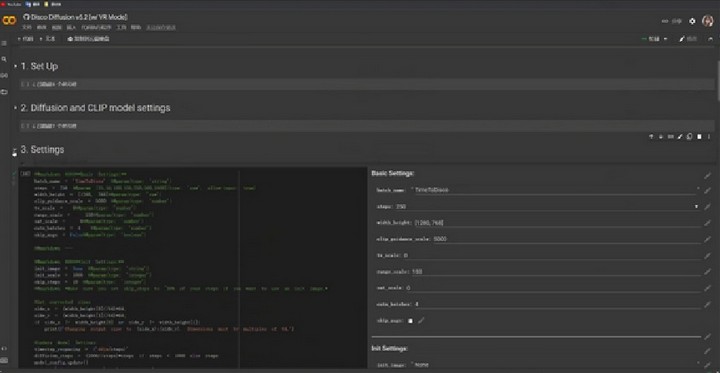Click the edit pencil on the tv_scale row

coord(708,256)
